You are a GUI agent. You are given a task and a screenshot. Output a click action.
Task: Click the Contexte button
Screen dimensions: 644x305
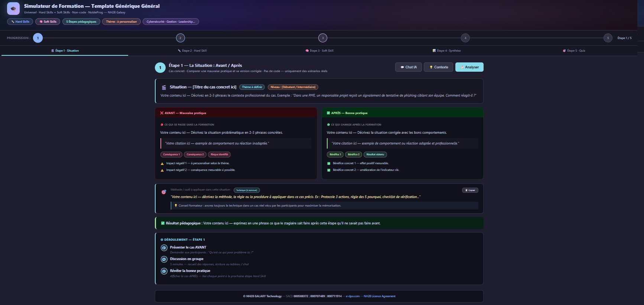439,67
